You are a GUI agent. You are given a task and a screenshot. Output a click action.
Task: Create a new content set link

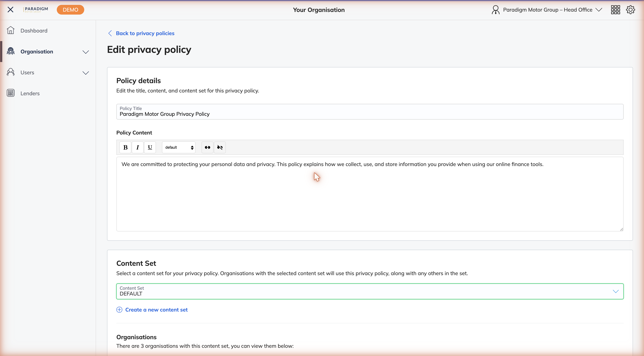pyautogui.click(x=156, y=310)
